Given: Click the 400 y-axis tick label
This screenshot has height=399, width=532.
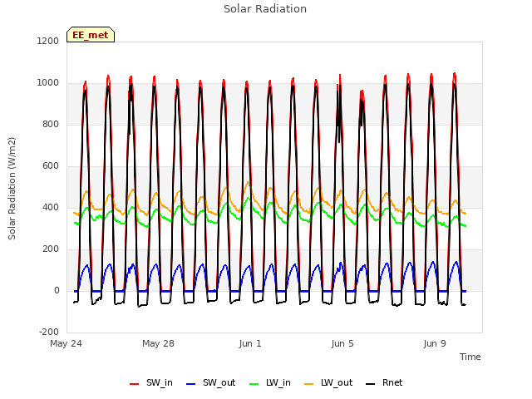Looking at the screenshot, I should pyautogui.click(x=51, y=207).
